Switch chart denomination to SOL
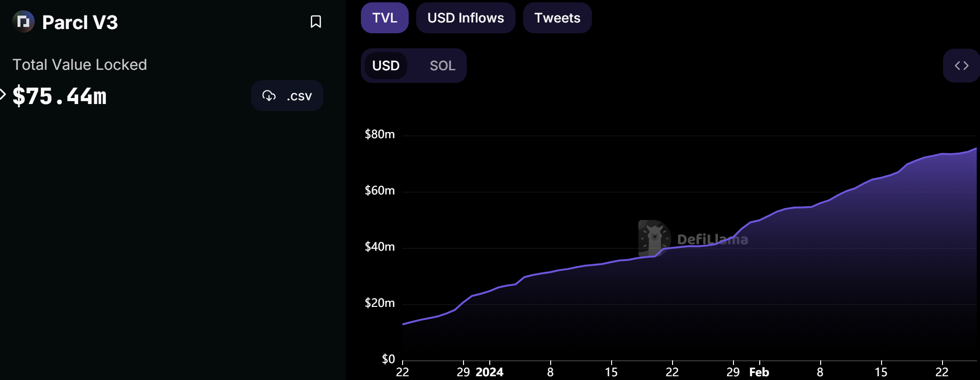Viewport: 980px width, 380px height. pos(442,66)
